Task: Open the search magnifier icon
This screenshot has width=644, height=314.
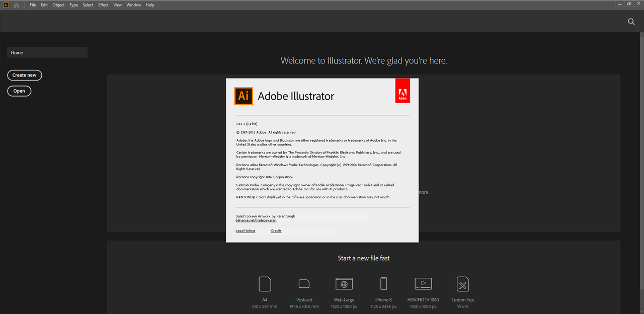Action: (631, 22)
